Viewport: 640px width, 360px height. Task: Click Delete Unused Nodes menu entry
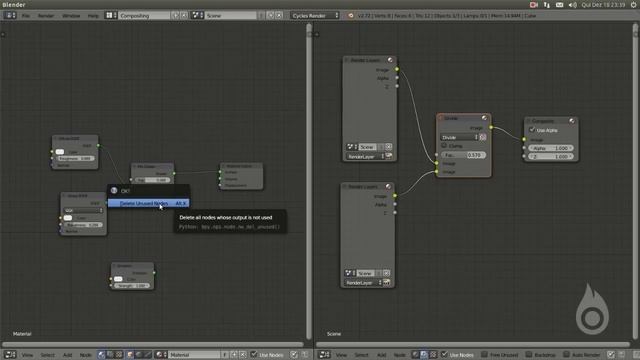pyautogui.click(x=149, y=203)
